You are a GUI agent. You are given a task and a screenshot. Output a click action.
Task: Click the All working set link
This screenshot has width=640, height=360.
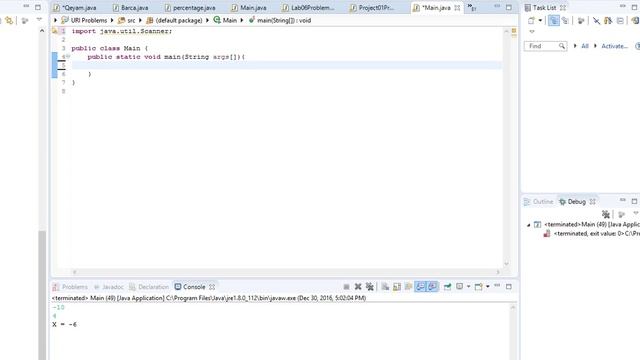click(x=585, y=46)
